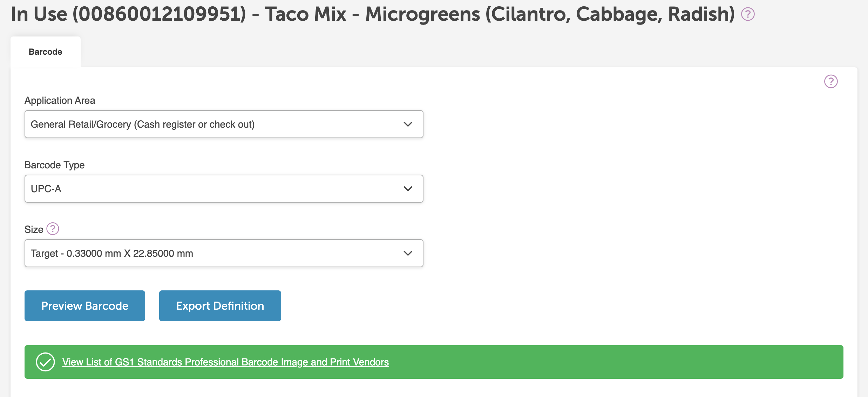
Task: Click the Size help question mark icon
Action: coord(52,229)
